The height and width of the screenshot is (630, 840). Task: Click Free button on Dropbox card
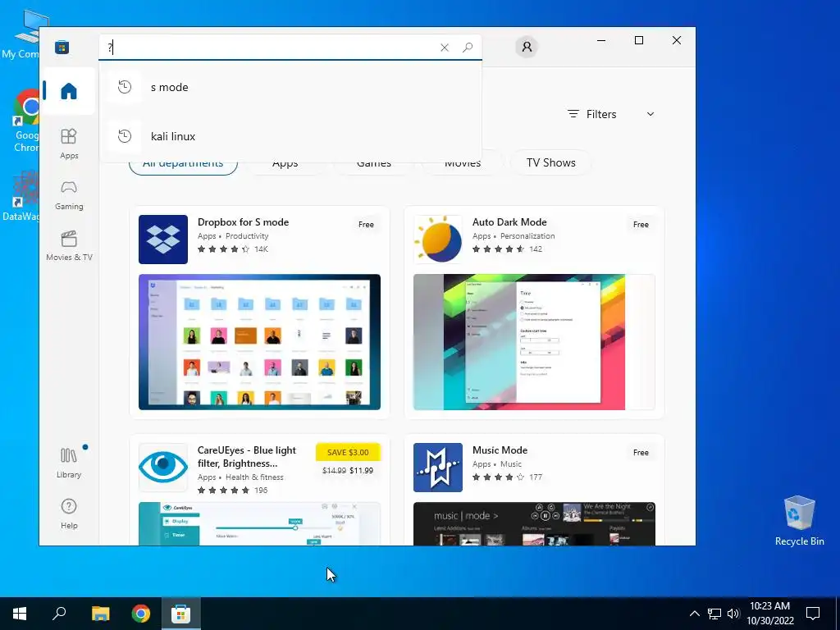coord(366,225)
